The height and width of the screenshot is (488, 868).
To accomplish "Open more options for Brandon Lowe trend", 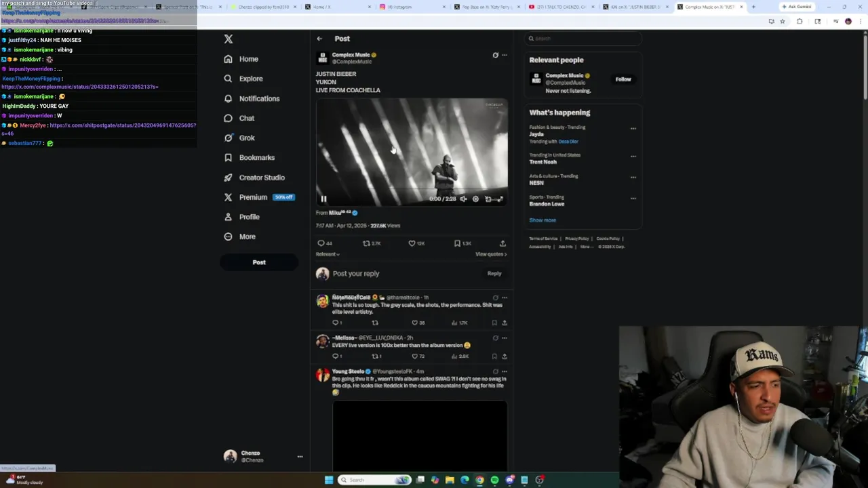I will click(633, 198).
